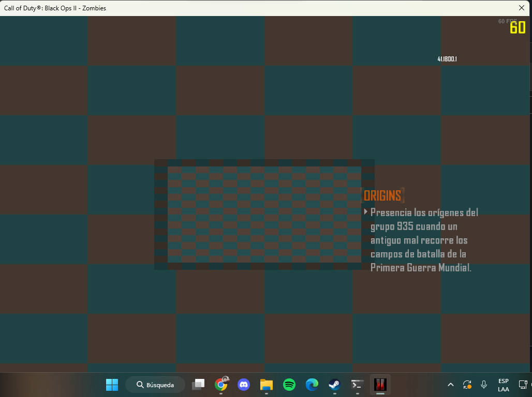Open Google Chrome from the taskbar
The height and width of the screenshot is (397, 532).
click(221, 385)
